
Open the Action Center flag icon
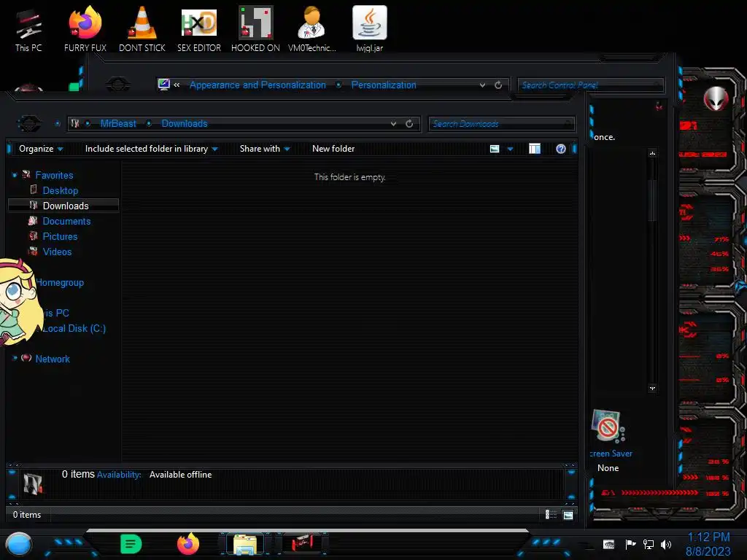pos(630,544)
